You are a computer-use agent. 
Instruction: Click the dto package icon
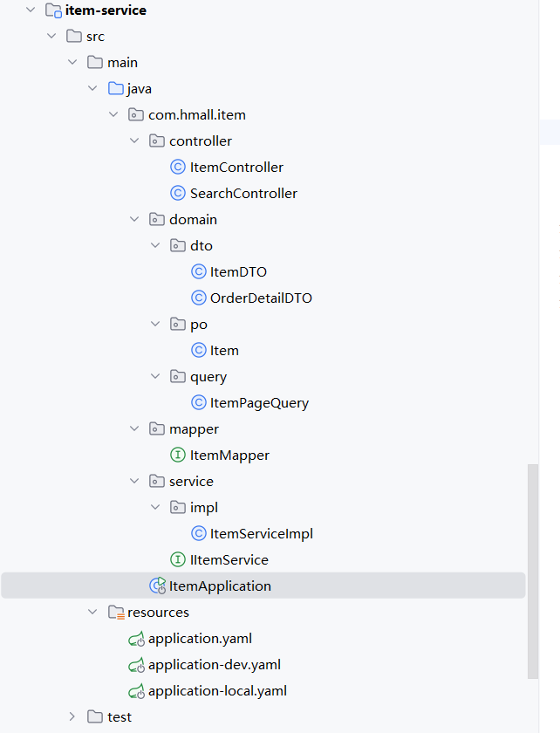178,245
